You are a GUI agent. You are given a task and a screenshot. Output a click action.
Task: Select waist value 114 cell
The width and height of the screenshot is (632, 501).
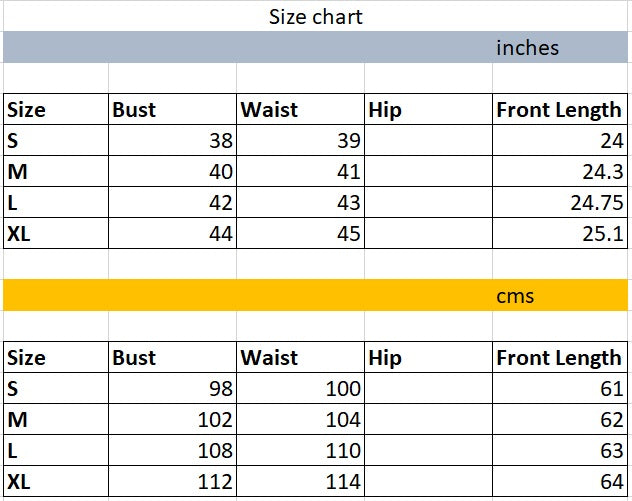tap(300, 482)
